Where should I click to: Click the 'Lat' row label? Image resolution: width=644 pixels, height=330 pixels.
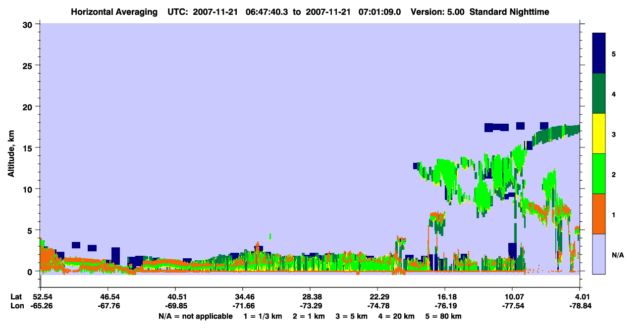[16, 297]
